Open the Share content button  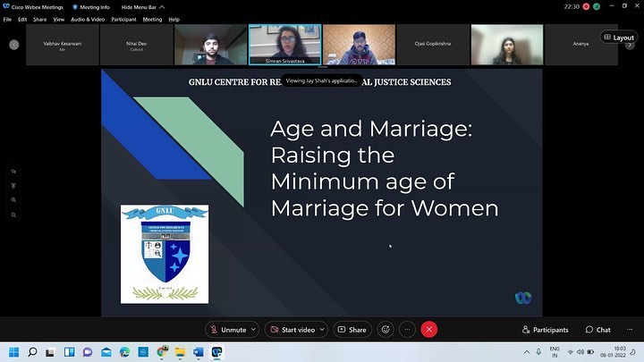352,330
